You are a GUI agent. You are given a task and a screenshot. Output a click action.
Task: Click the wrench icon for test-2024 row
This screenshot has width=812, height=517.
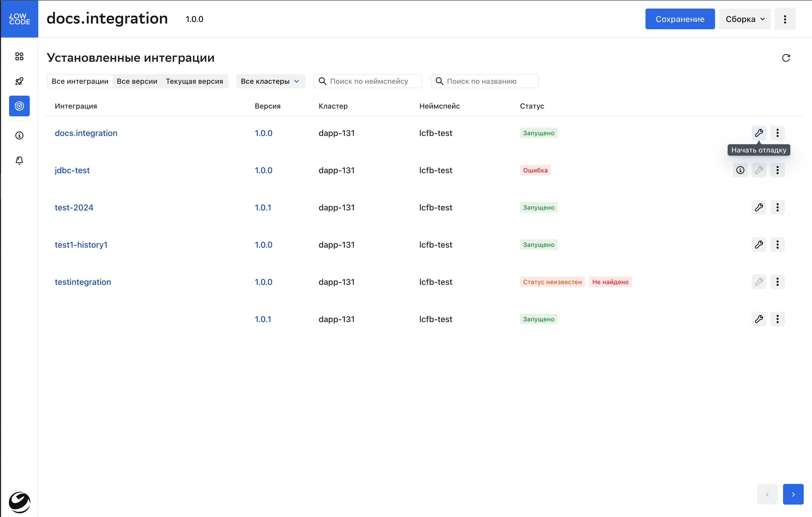[758, 207]
